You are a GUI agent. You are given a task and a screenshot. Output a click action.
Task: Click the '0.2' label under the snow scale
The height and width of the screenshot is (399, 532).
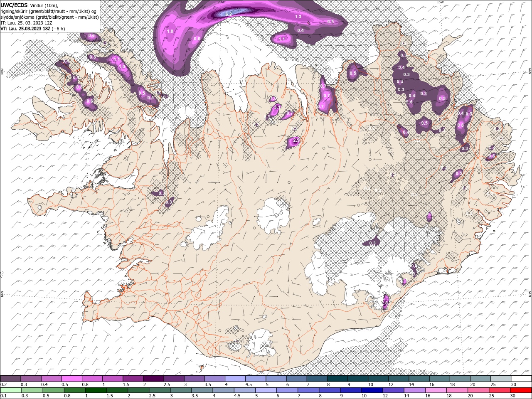[x=3, y=384]
